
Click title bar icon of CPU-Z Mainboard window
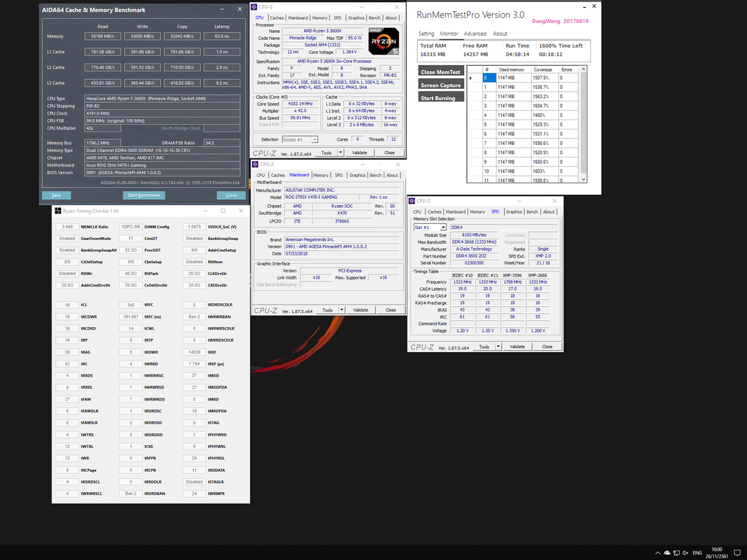click(255, 164)
